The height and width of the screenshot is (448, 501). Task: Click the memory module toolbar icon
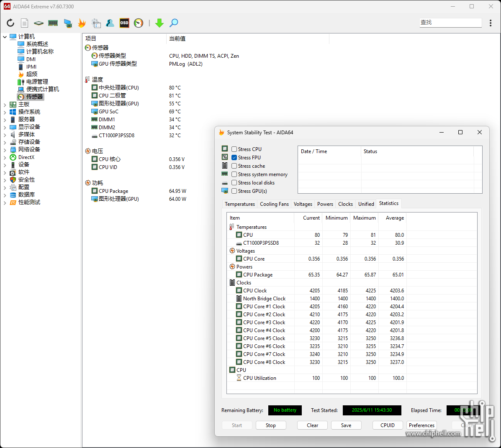[53, 23]
